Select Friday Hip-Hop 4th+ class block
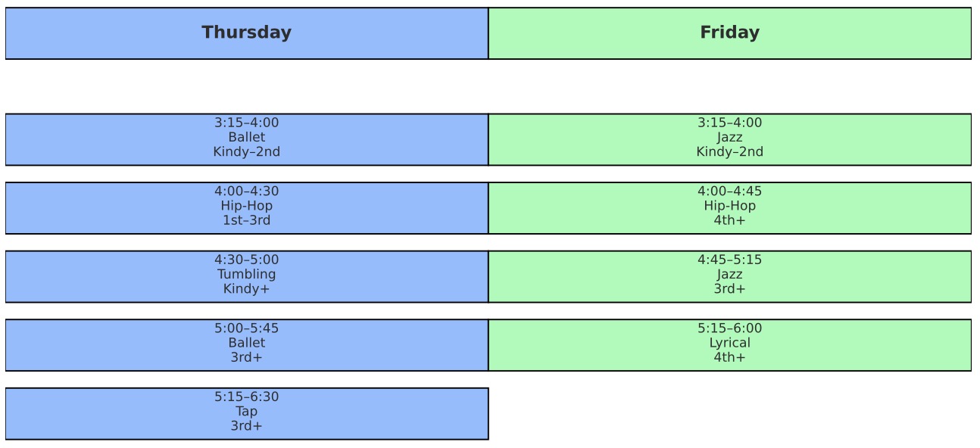The height and width of the screenshot is (448, 980). tap(729, 208)
